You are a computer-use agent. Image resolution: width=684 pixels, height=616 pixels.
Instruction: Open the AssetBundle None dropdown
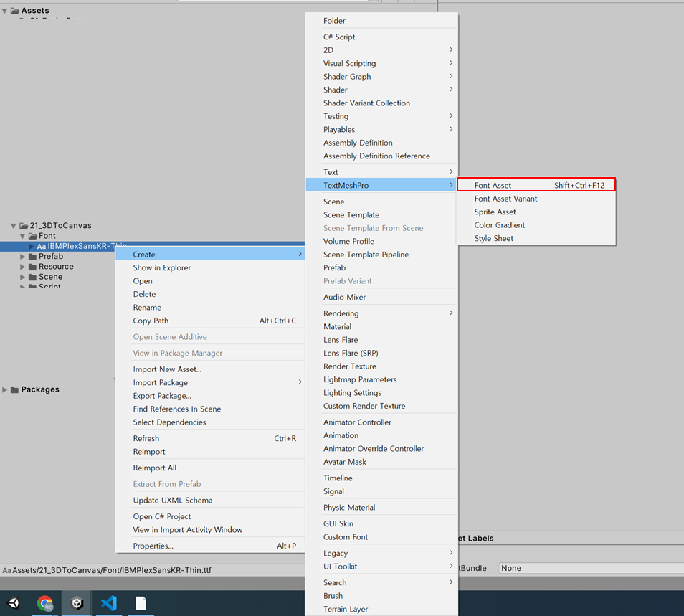pyautogui.click(x=591, y=568)
